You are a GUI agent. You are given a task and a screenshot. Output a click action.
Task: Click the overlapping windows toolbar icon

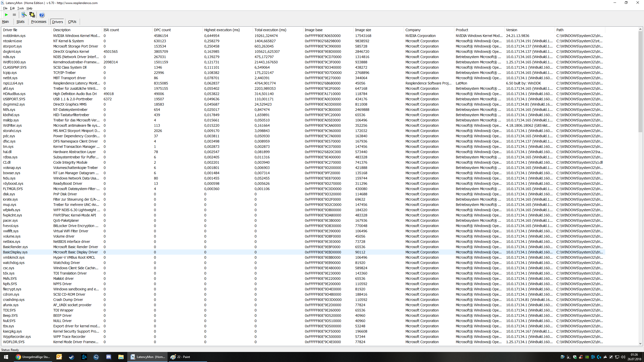coord(32,15)
